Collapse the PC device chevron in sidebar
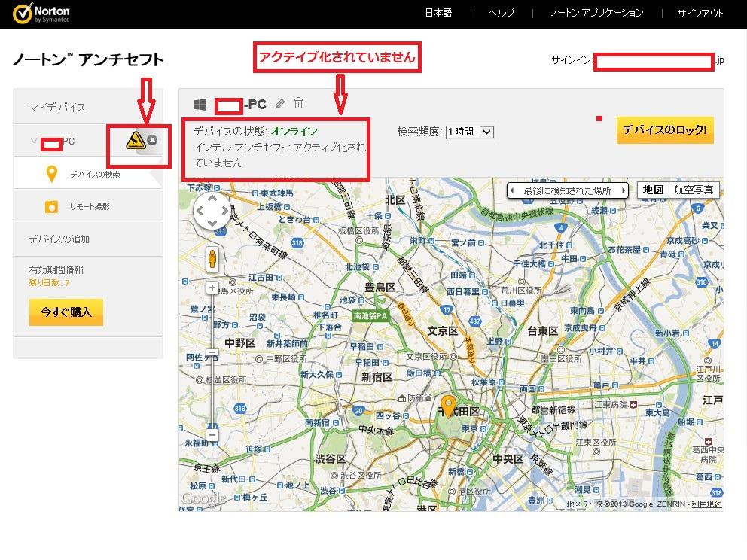This screenshot has width=747, height=560. click(x=34, y=141)
